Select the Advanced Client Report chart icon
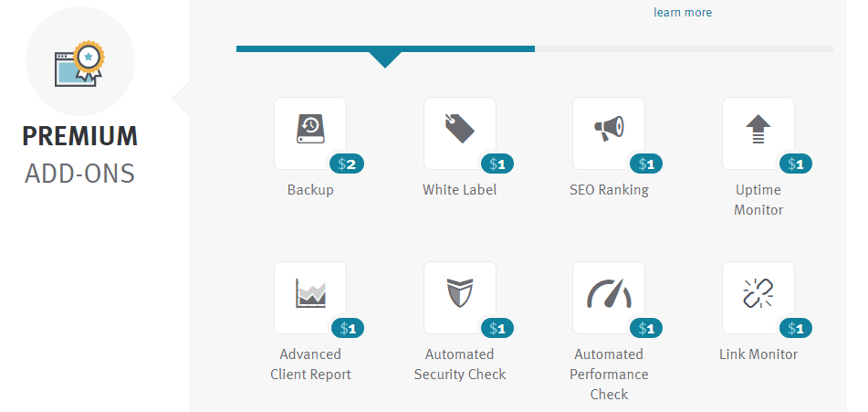This screenshot has width=868, height=412. (310, 295)
